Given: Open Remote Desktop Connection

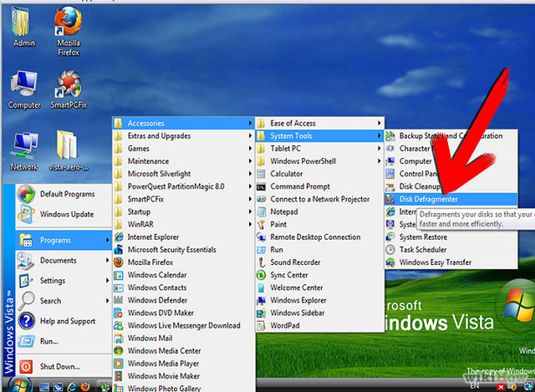Looking at the screenshot, I should [x=319, y=237].
